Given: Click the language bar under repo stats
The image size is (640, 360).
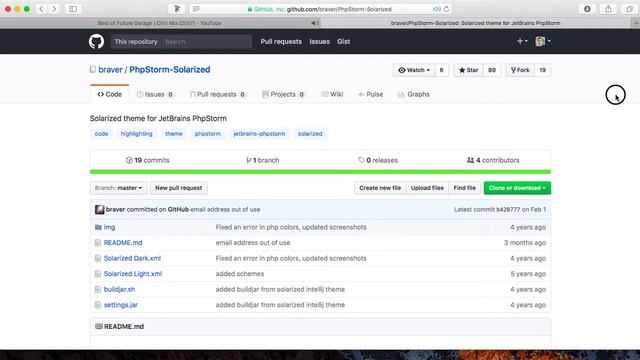Looking at the screenshot, I should pyautogui.click(x=320, y=172).
